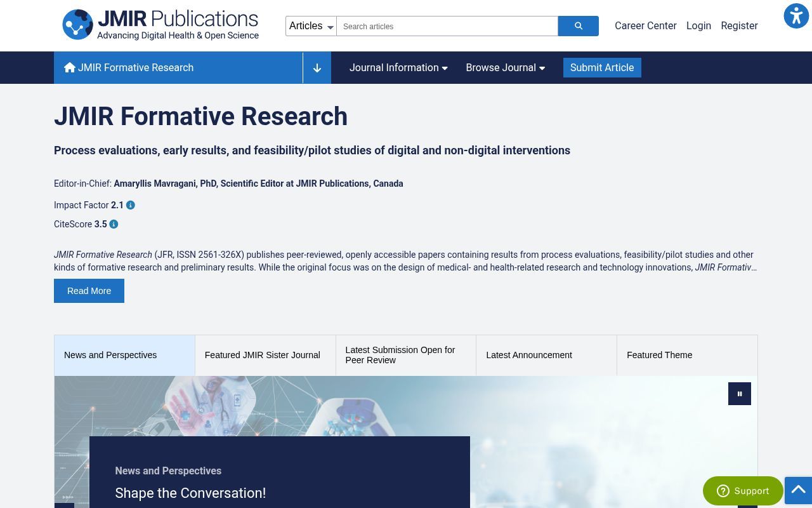
Task: Click the home icon beside JMIR Formative Research
Action: pos(70,67)
